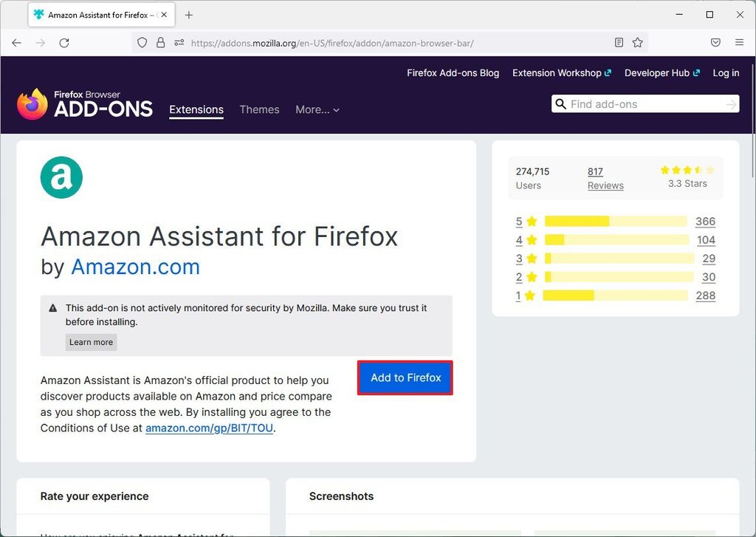Screen dimensions: 756x537
Task: Save the page to Pocket
Action: click(715, 43)
